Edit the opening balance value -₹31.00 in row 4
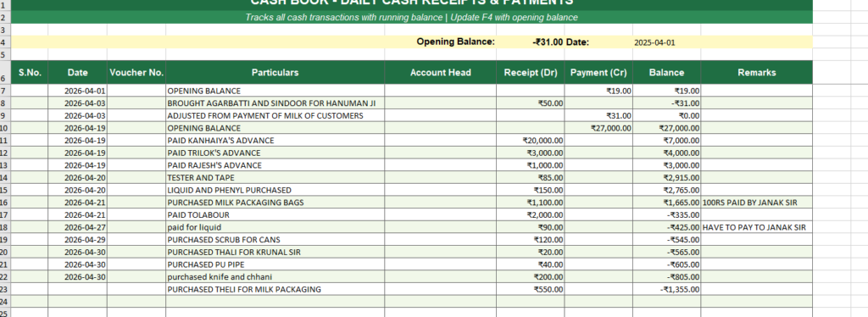The width and height of the screenshot is (868, 317). 531,42
